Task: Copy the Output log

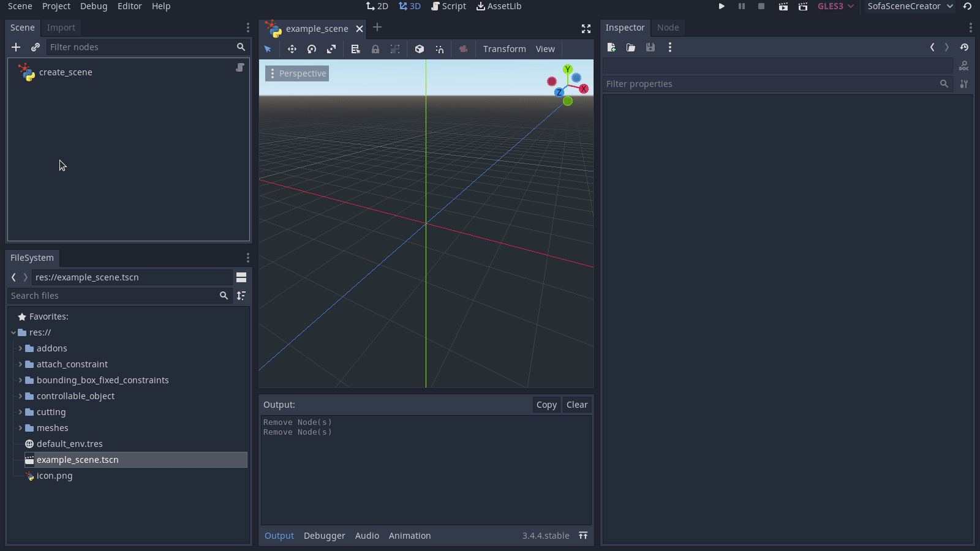Action: pos(546,405)
